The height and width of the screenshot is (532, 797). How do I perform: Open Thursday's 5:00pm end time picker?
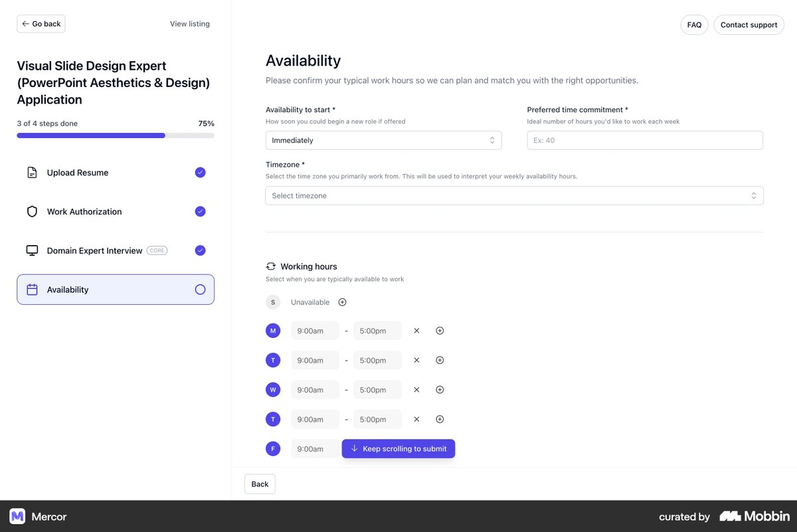click(x=377, y=419)
